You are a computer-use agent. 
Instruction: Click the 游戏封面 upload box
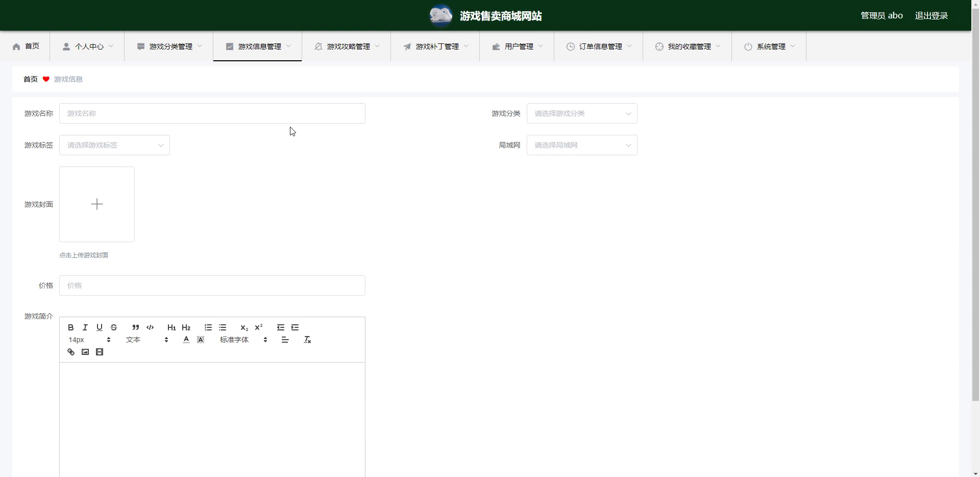97,204
